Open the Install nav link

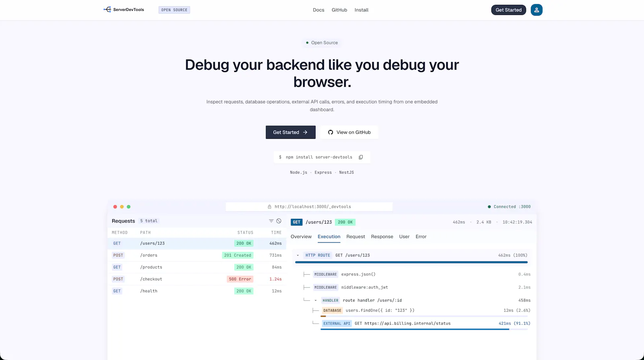(361, 10)
